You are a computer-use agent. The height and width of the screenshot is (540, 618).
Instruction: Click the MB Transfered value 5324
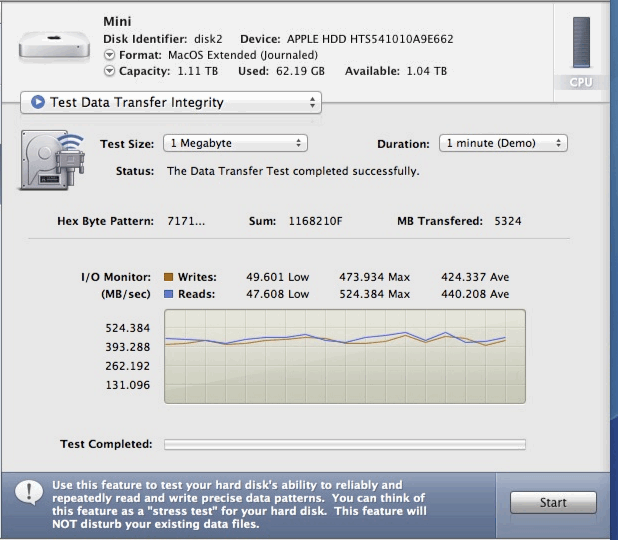click(x=508, y=221)
